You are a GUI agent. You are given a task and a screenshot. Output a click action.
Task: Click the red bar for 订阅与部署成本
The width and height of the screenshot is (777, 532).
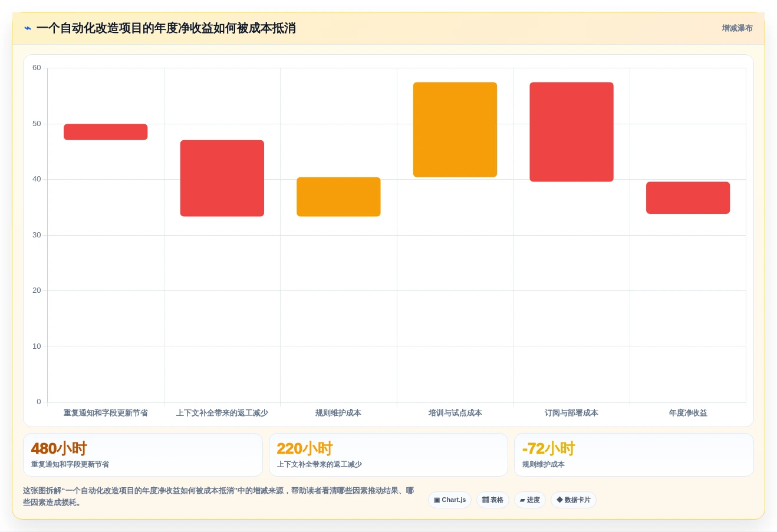(571, 132)
